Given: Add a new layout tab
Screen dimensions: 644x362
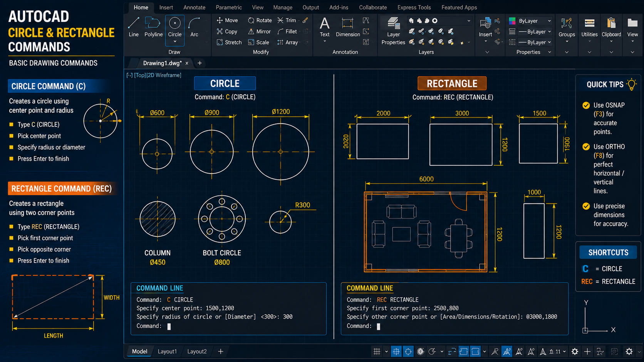Looking at the screenshot, I should coord(220,351).
